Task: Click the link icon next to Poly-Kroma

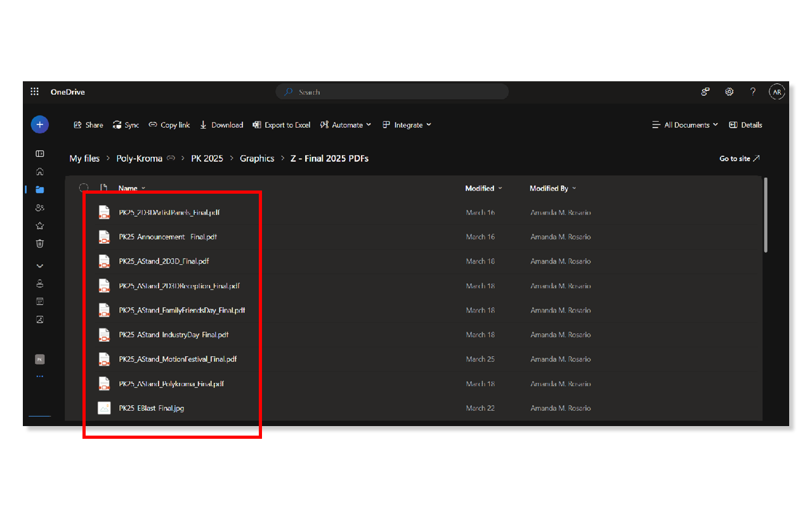Action: pos(171,158)
